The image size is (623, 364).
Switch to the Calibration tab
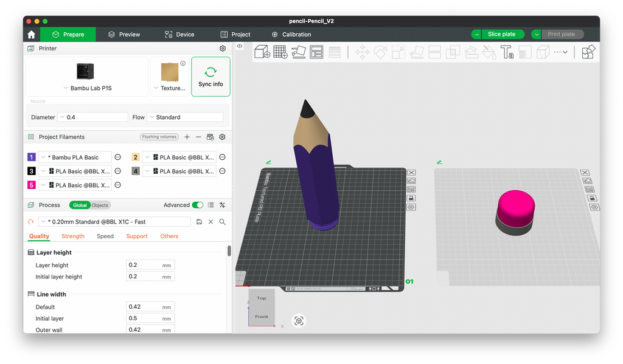(x=291, y=35)
